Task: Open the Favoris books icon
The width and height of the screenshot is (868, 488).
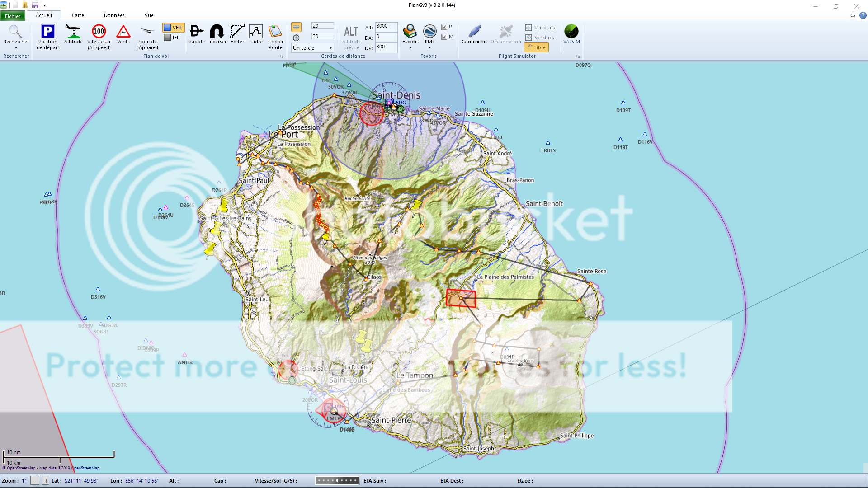Action: [410, 32]
